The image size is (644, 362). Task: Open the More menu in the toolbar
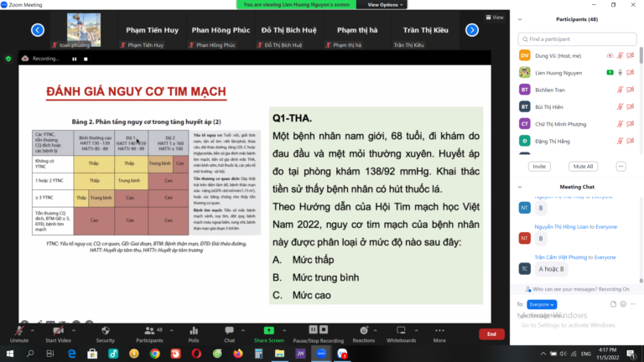click(x=439, y=331)
